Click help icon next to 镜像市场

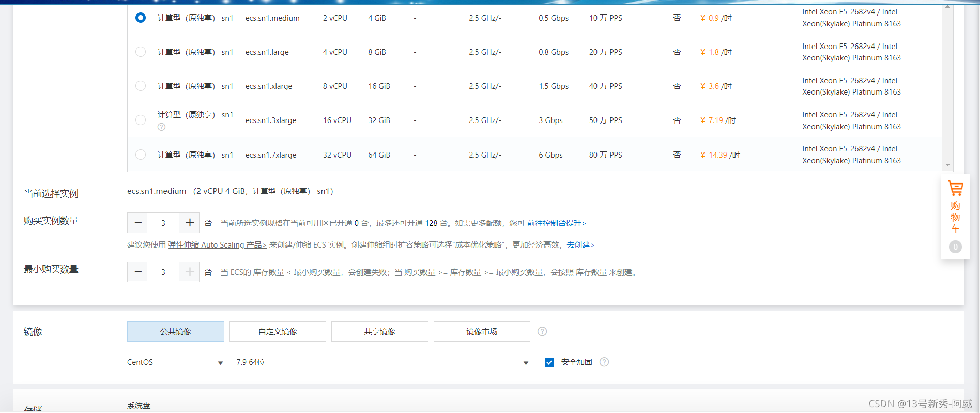point(542,331)
